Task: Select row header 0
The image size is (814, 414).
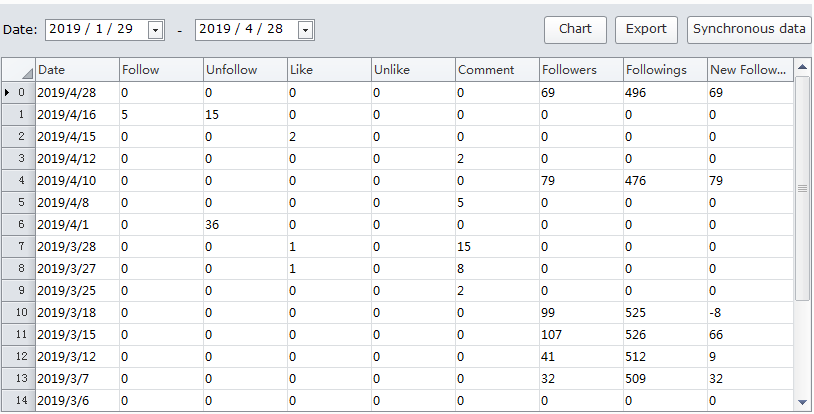Action: coord(18,92)
